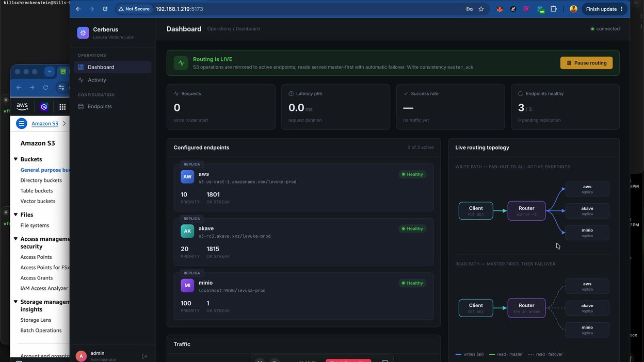This screenshot has height=362, width=644.
Task: Click the akave node in write path topology
Action: tap(587, 211)
